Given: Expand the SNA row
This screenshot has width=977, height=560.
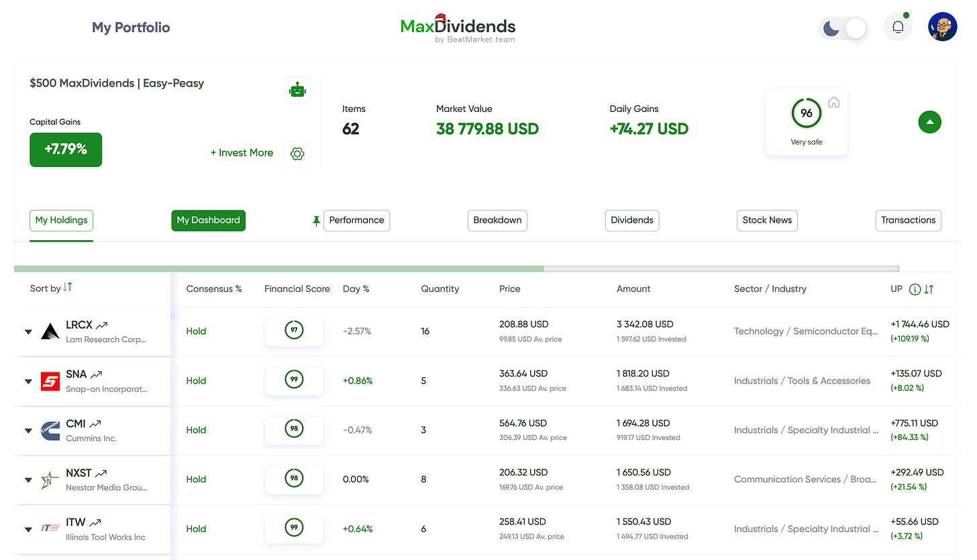Looking at the screenshot, I should coord(28,382).
